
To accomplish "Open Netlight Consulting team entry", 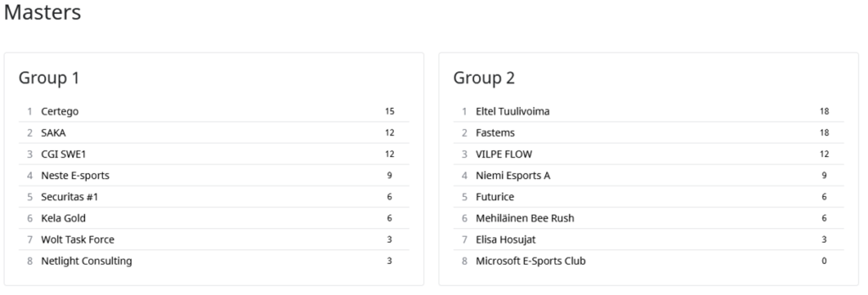I will click(x=86, y=261).
